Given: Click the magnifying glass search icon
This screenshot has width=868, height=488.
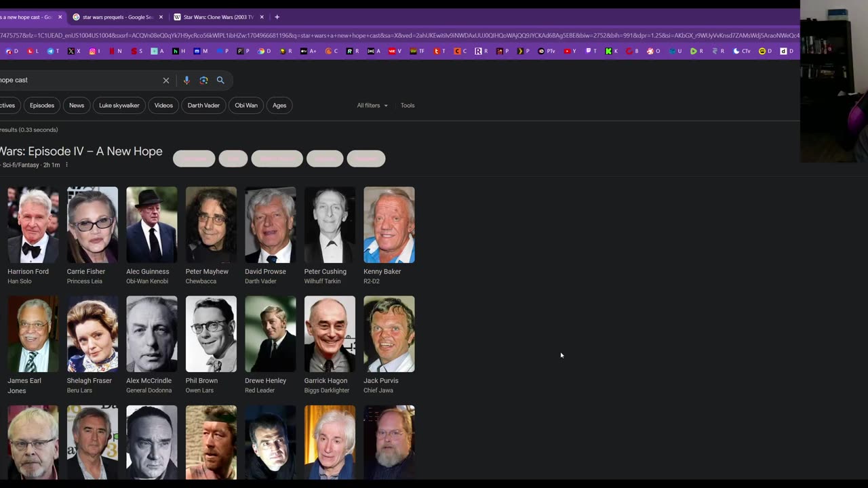Looking at the screenshot, I should pos(220,80).
